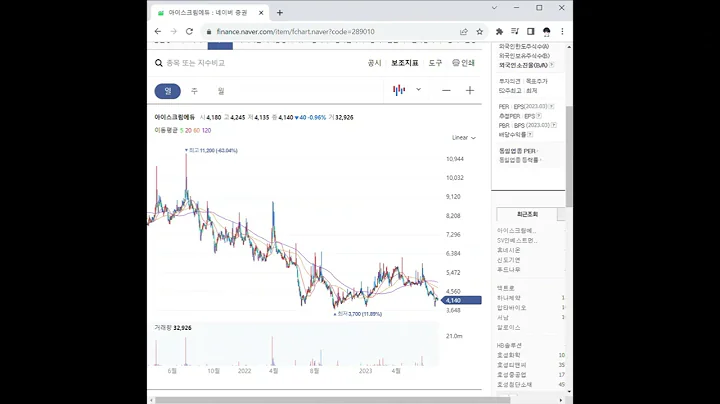Open 신도기연 in recent list

click(508, 260)
